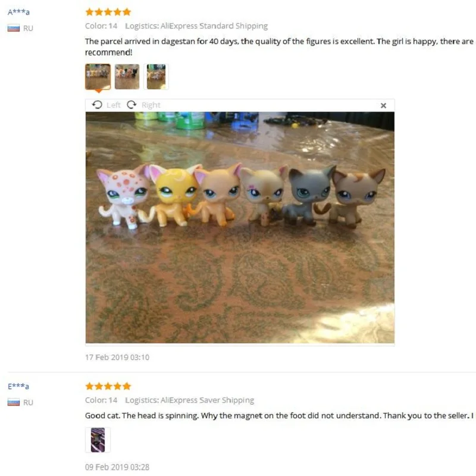
Task: Click reviewer name E***a
Action: [18, 386]
